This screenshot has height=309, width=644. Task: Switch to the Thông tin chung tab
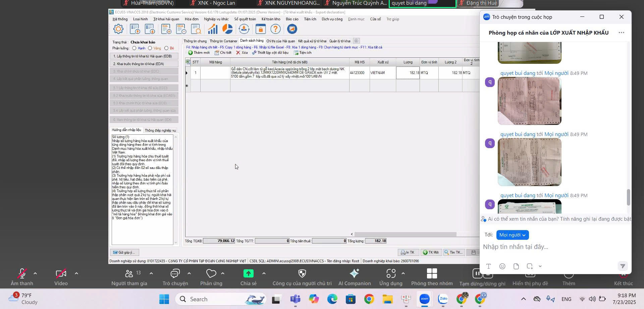pos(195,41)
